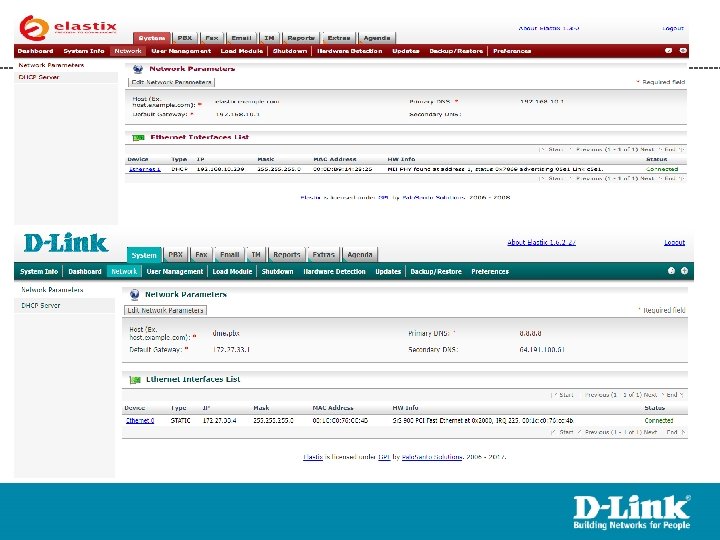Click the left round icon on teal menu bar
Image resolution: width=720 pixels, height=540 pixels.
[x=671, y=271]
